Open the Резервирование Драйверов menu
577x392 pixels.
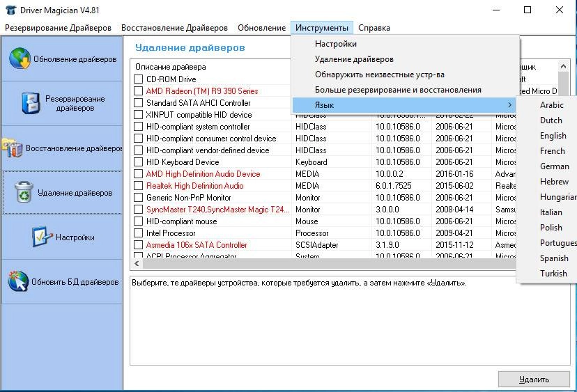coord(58,28)
